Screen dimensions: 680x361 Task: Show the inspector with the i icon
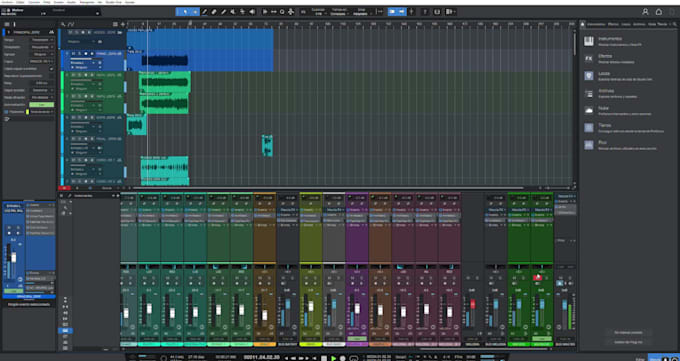(14, 24)
